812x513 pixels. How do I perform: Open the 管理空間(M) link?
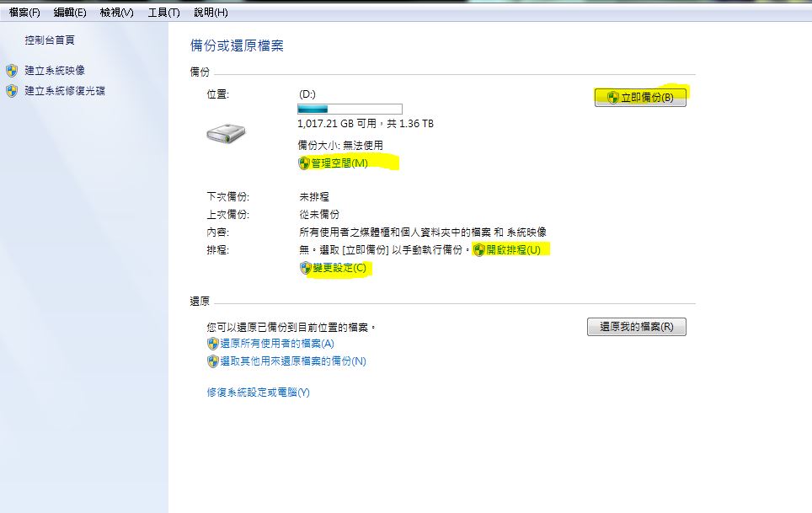pyautogui.click(x=339, y=163)
